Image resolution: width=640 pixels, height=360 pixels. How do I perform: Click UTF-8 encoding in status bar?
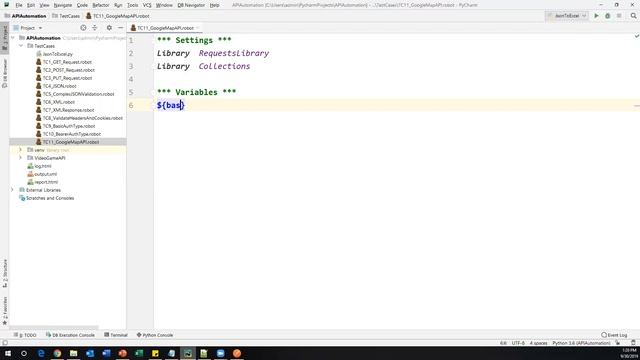518,343
